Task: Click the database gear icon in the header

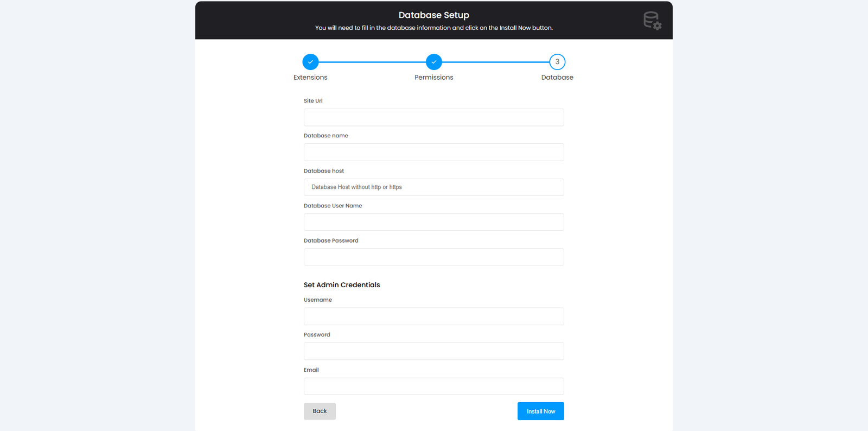Action: [652, 21]
